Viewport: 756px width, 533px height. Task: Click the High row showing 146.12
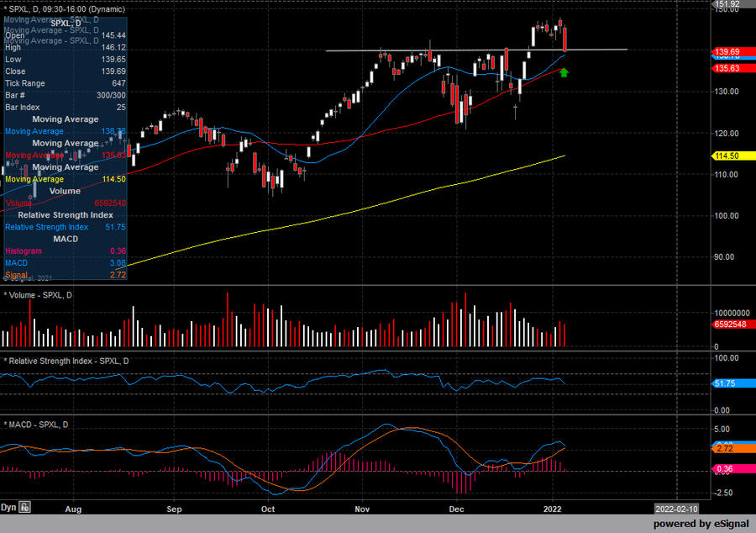[65, 47]
